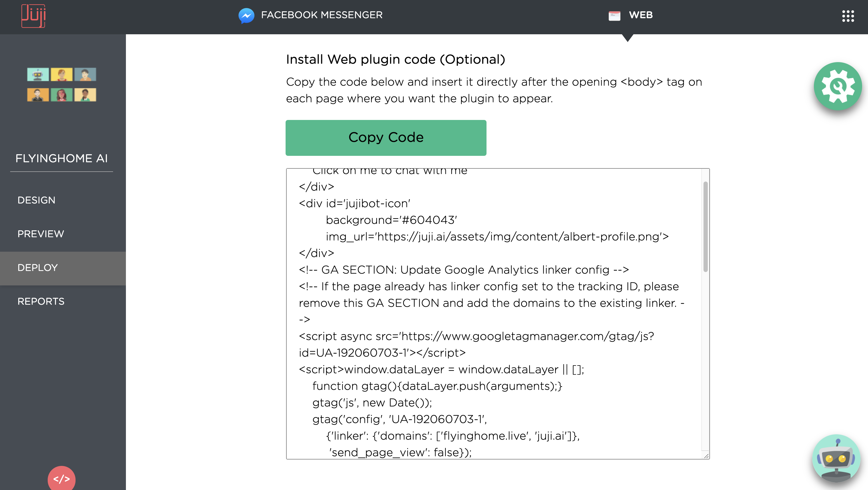Click the FLYINGHOME AI project name
868x490 pixels.
(x=62, y=158)
